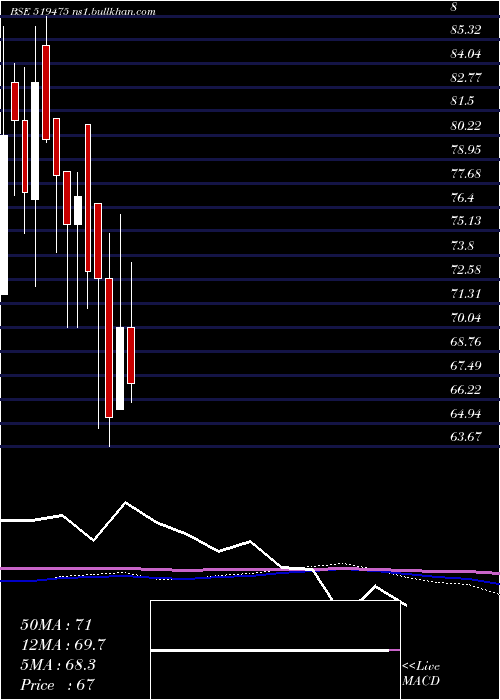Image resolution: width=500 pixels, height=700 pixels.
Task: Click the 76.4 price level label
Action: [462, 198]
